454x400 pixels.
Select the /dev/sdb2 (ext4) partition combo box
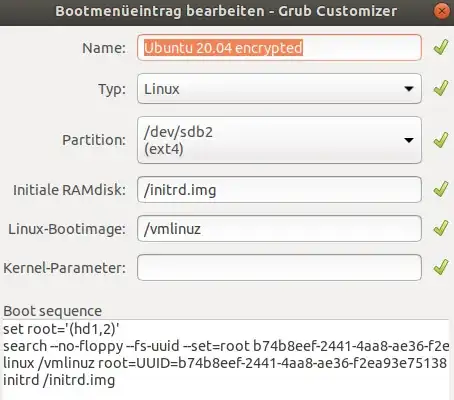279,140
